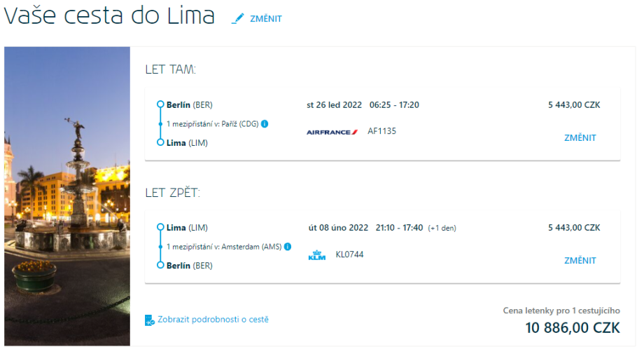Open info icon for Paříž (CDG) stopover
Image resolution: width=644 pixels, height=354 pixels.
click(265, 124)
